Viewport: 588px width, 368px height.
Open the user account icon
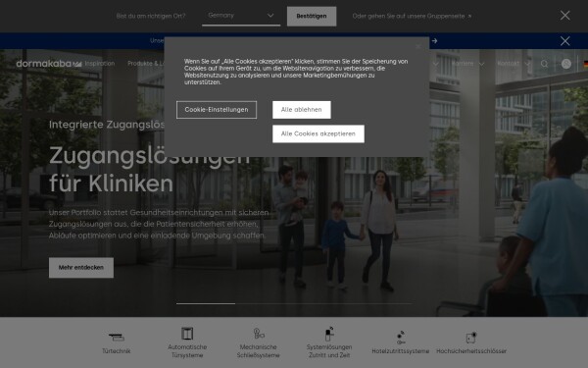tap(565, 64)
